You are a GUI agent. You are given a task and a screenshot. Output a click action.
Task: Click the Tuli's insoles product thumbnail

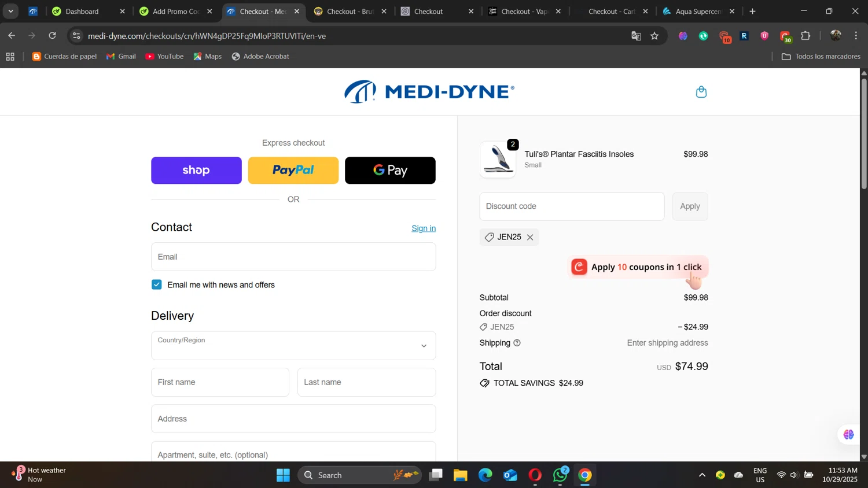498,159
